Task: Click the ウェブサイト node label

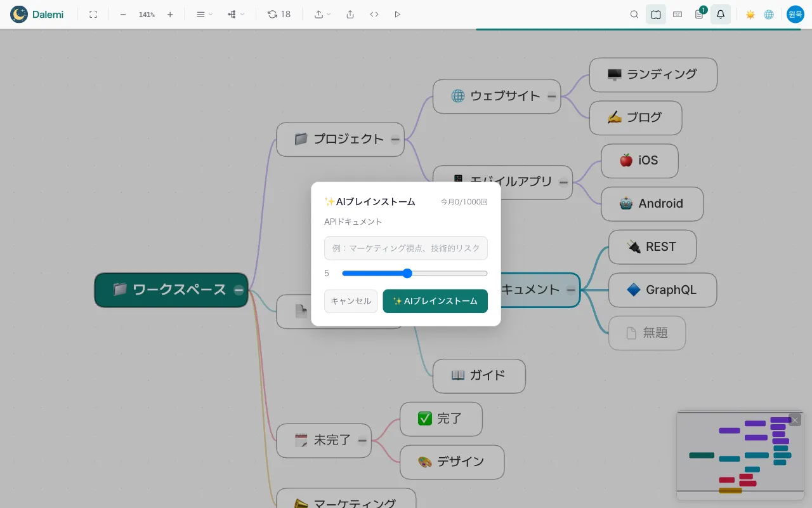Action: (x=505, y=96)
